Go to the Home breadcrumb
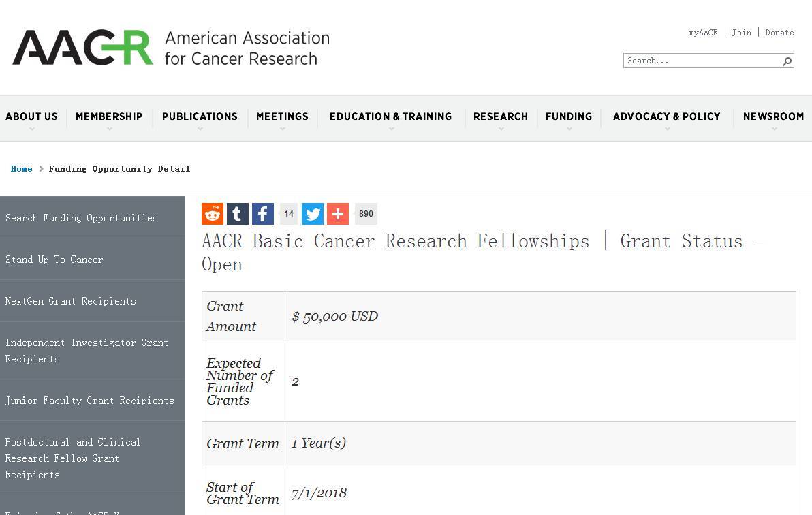The image size is (812, 515). click(x=21, y=169)
